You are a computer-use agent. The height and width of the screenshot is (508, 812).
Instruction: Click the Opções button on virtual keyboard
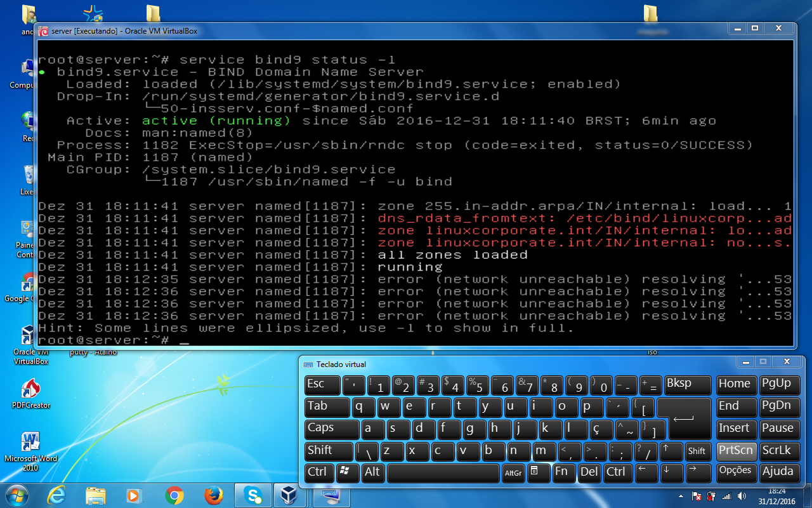coord(736,472)
